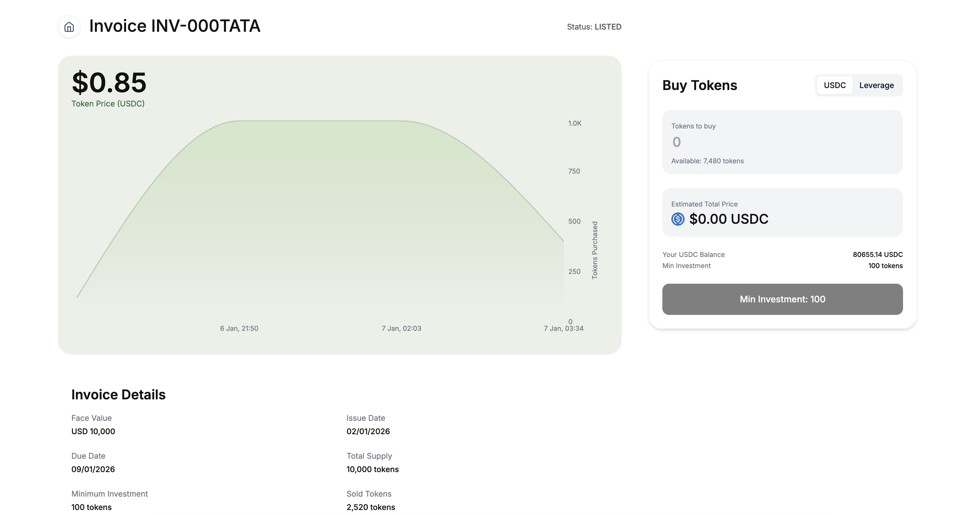This screenshot has height=515, width=980.
Task: Click the 7 Jan, 02:03 chart marker
Action: [x=401, y=328]
